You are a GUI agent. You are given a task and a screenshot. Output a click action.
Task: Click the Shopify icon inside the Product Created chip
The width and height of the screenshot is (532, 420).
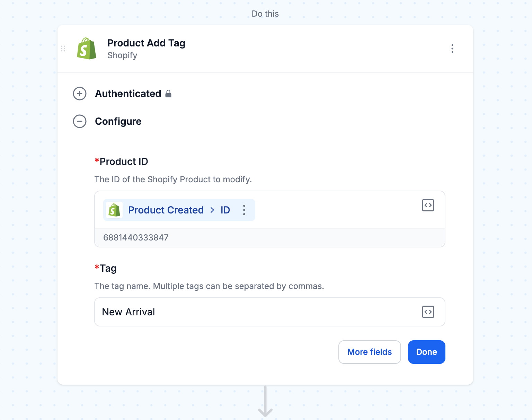(x=114, y=210)
